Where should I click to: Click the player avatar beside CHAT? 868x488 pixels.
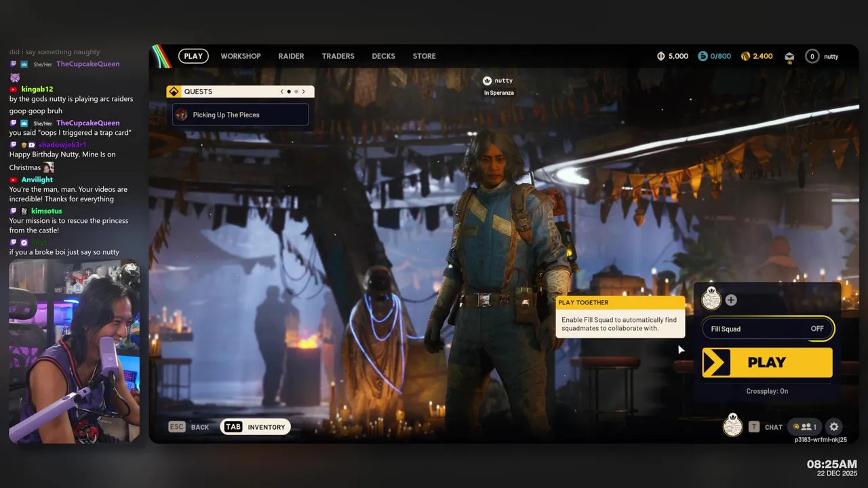[732, 425]
